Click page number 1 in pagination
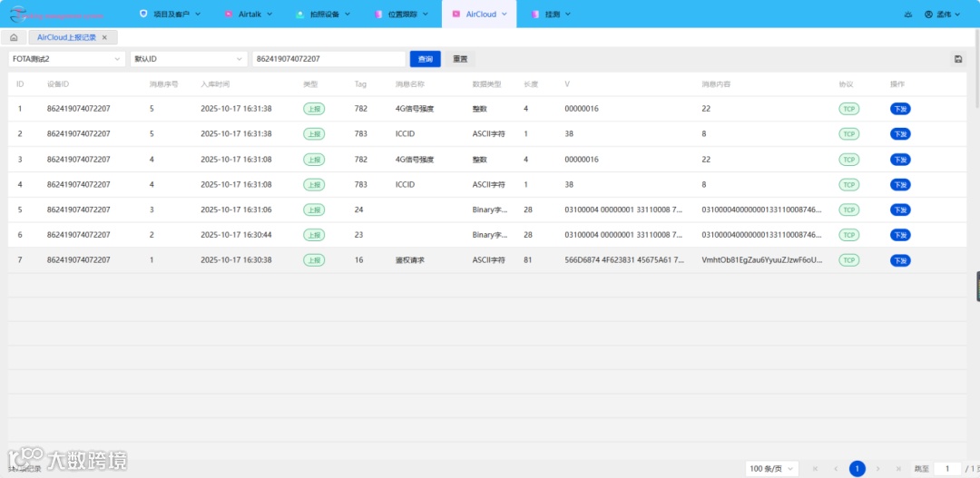The image size is (980, 478). [x=857, y=469]
